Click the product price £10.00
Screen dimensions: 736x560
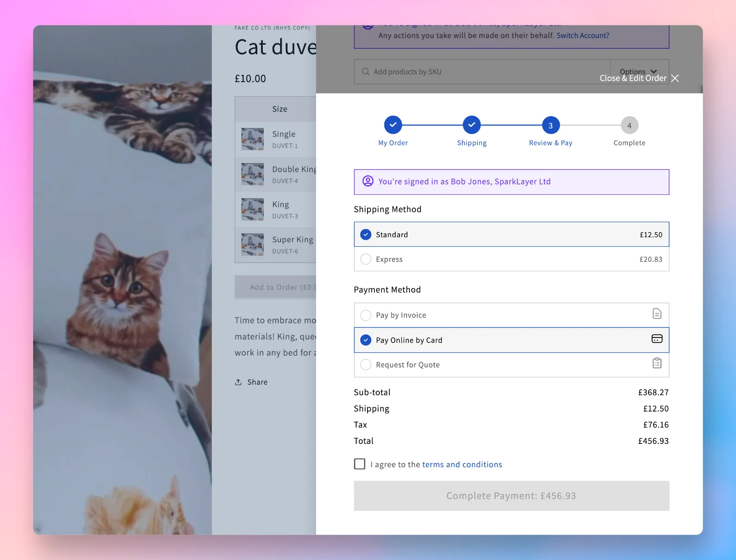coord(250,79)
